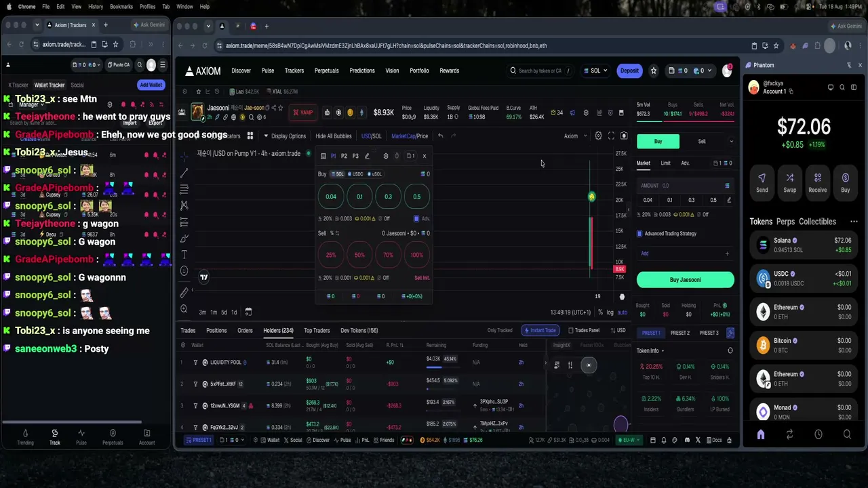Toggle auto scale on the chart
This screenshot has height=488, width=868.
623,312
